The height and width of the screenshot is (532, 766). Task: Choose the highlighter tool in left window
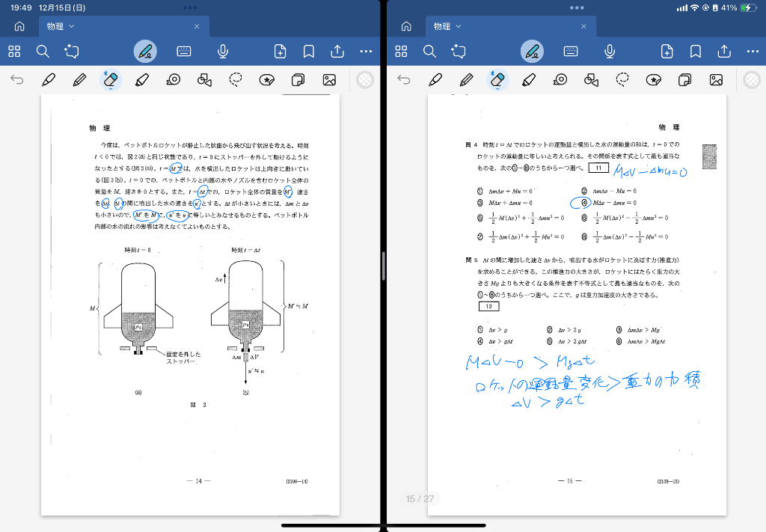(142, 80)
